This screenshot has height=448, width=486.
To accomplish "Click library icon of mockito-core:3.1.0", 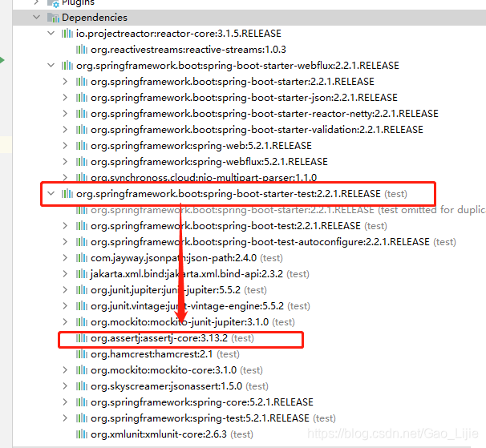I will point(82,370).
